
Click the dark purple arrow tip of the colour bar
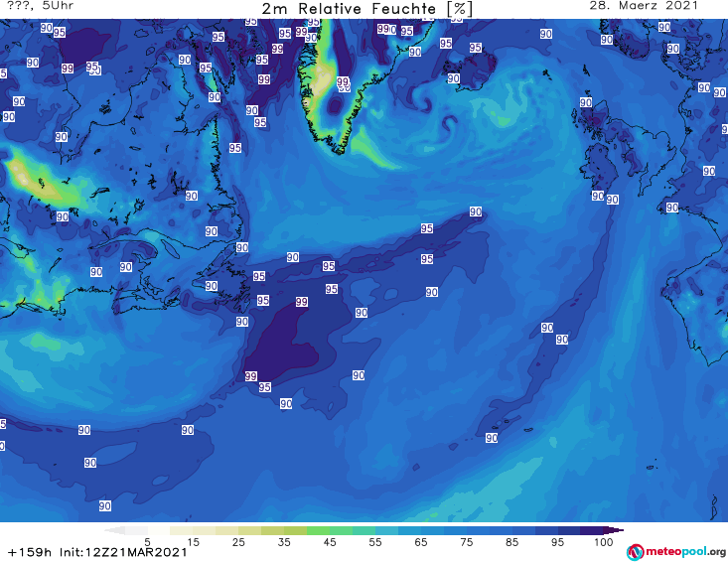click(x=614, y=530)
